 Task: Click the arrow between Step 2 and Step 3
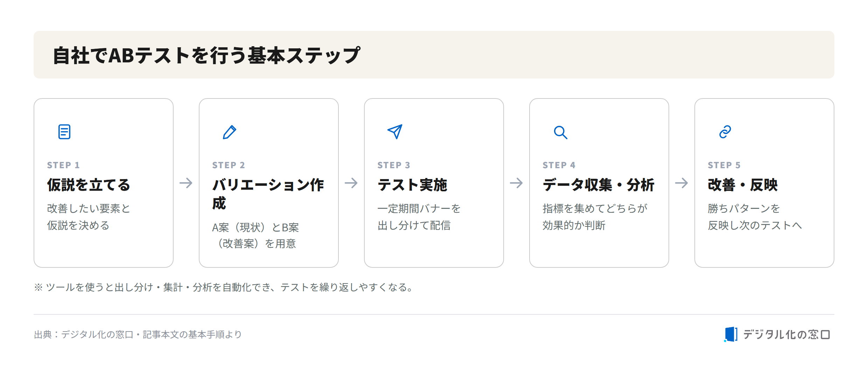coord(351,183)
